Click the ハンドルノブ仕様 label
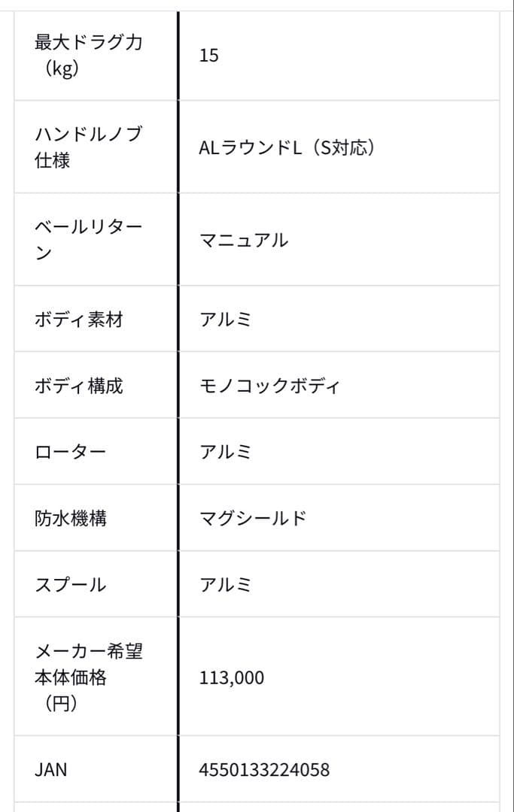This screenshot has width=514, height=812. click(x=88, y=147)
